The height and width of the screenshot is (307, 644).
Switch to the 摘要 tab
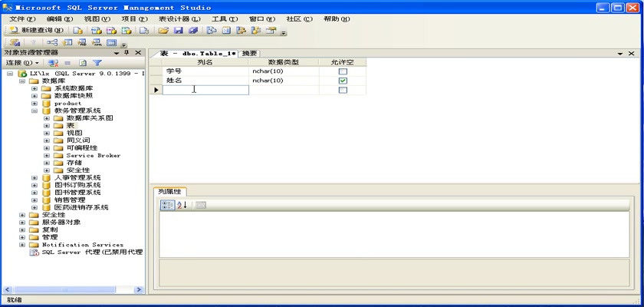(x=249, y=54)
